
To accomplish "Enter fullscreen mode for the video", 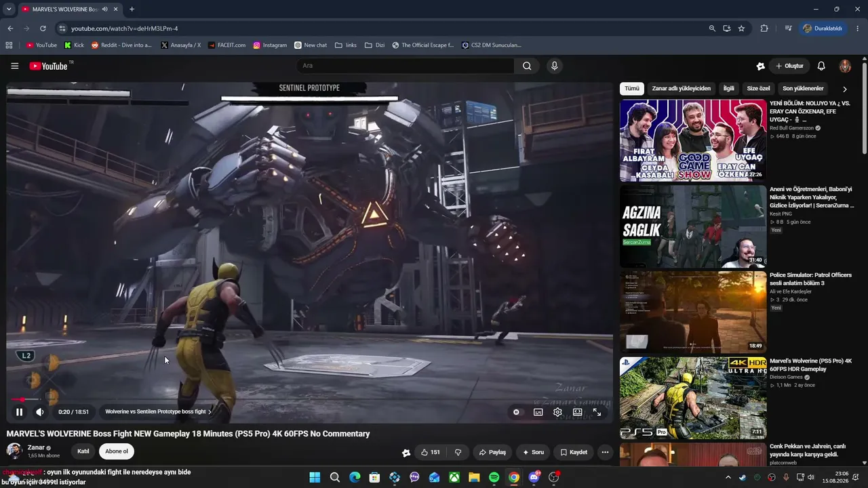I will pos(597,411).
